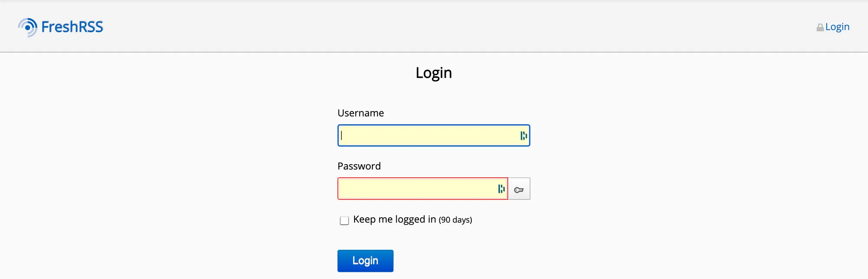The height and width of the screenshot is (279, 868).
Task: Click the FreshRSS header logo to return home
Action: 60,27
